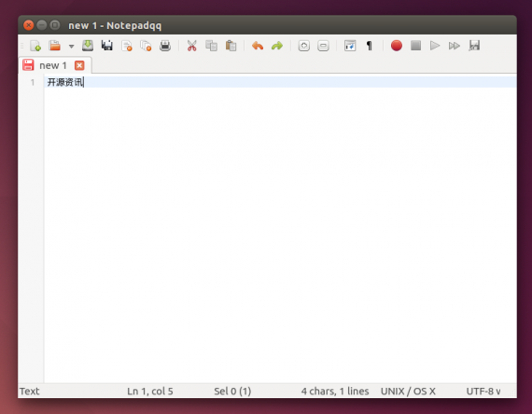Click the Close All documents icon
This screenshot has width=532, height=414.
click(146, 46)
